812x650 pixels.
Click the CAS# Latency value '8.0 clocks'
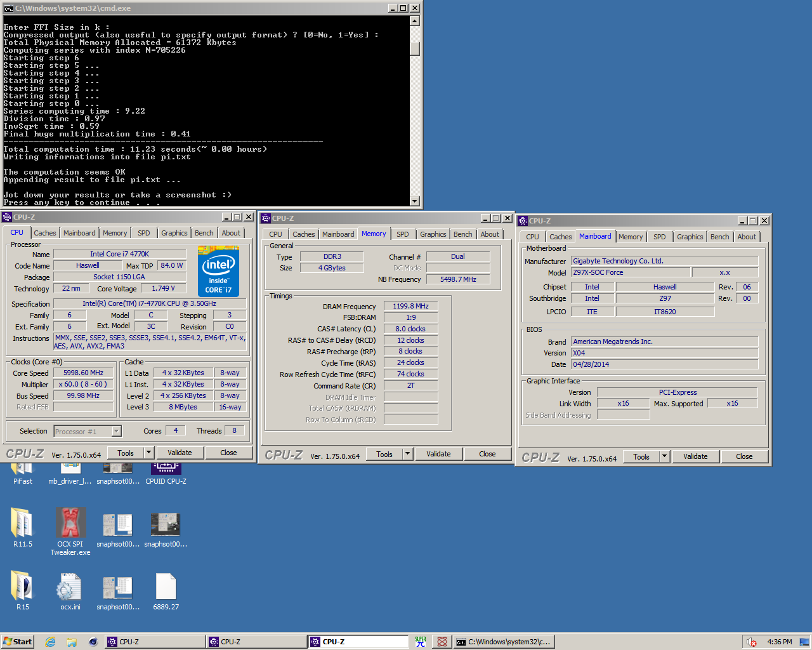[x=410, y=329]
